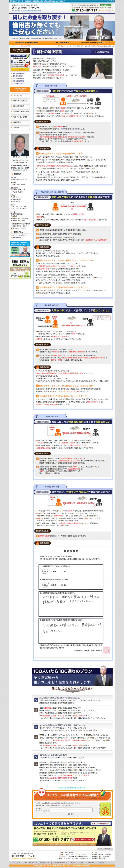Select 私がやっている理由 in the sidebar menu

20,117
